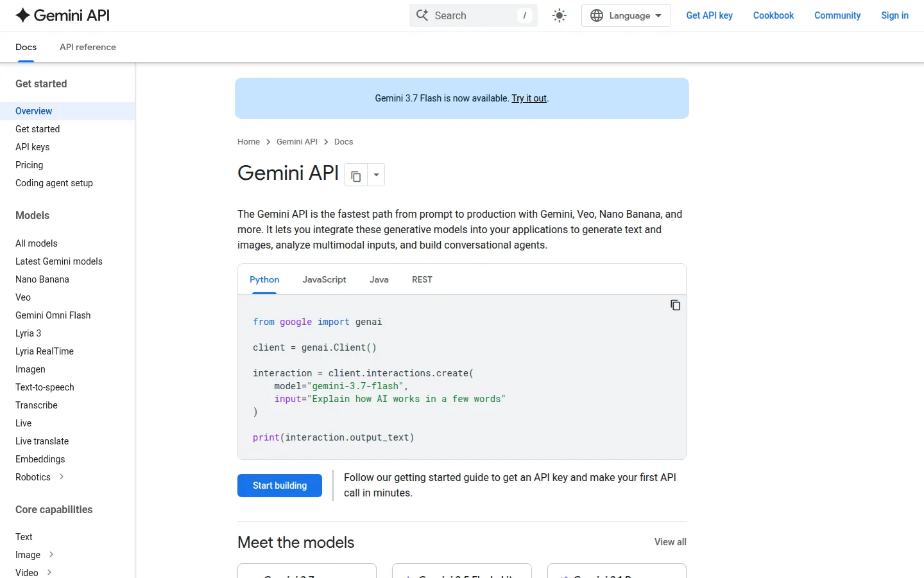Click Sign in
The image size is (924, 578).
click(894, 15)
